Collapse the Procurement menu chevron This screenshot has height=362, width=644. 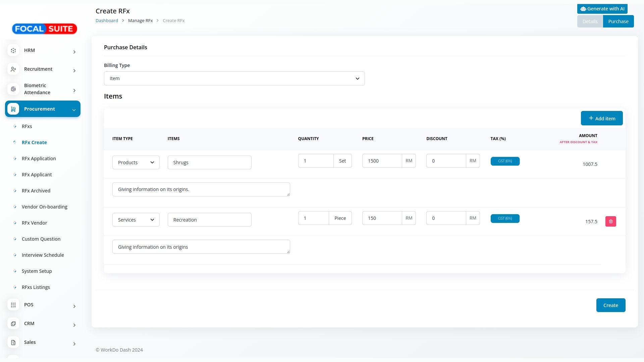pyautogui.click(x=74, y=110)
